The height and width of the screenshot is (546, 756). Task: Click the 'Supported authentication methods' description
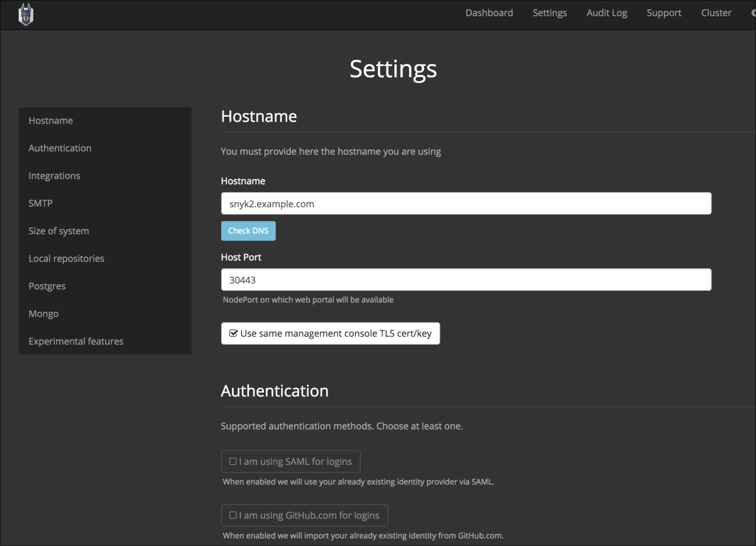(x=341, y=426)
